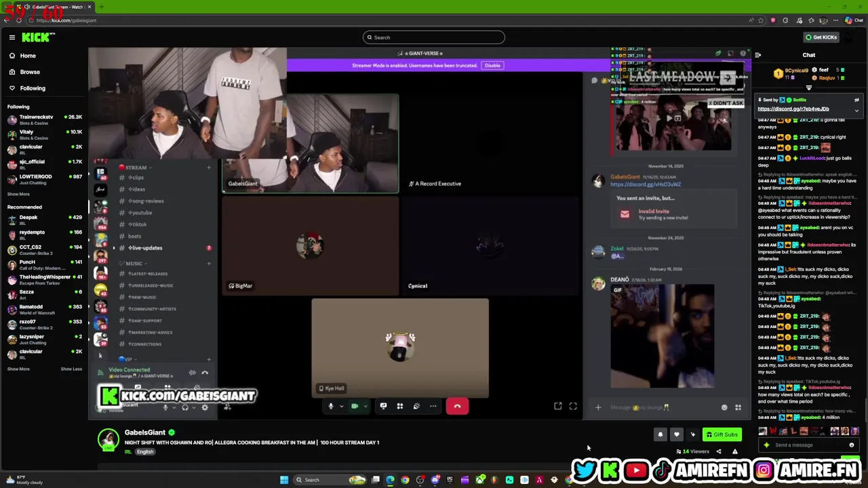Mute microphone in Discord user panel
The width and height of the screenshot is (868, 488).
click(165, 407)
